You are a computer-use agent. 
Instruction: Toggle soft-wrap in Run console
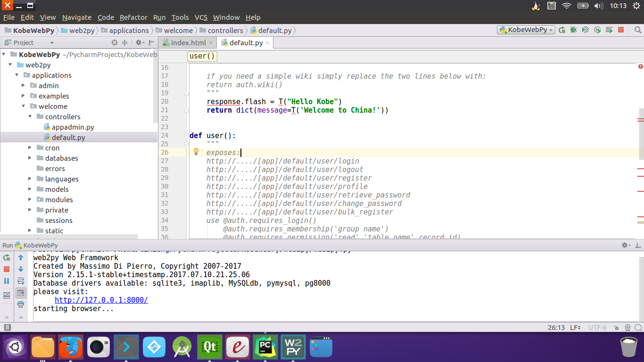(21, 281)
